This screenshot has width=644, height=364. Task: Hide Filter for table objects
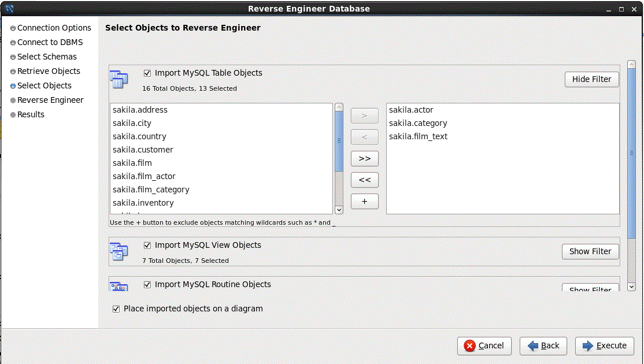pyautogui.click(x=591, y=79)
